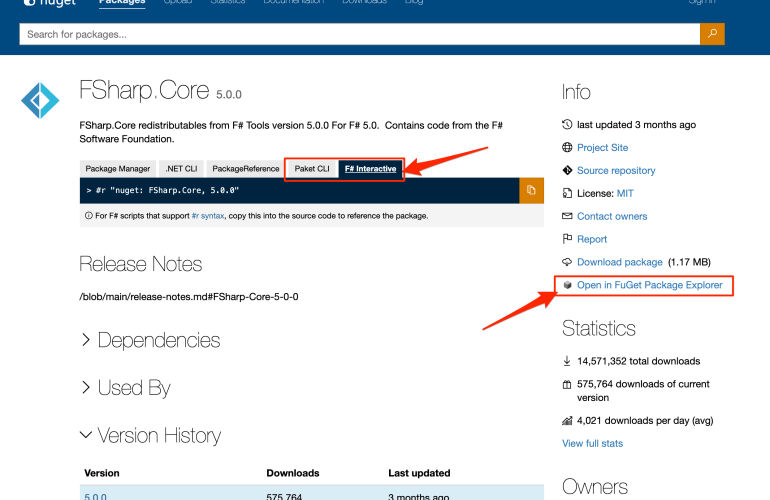Click the FuGet cube icon

(568, 286)
